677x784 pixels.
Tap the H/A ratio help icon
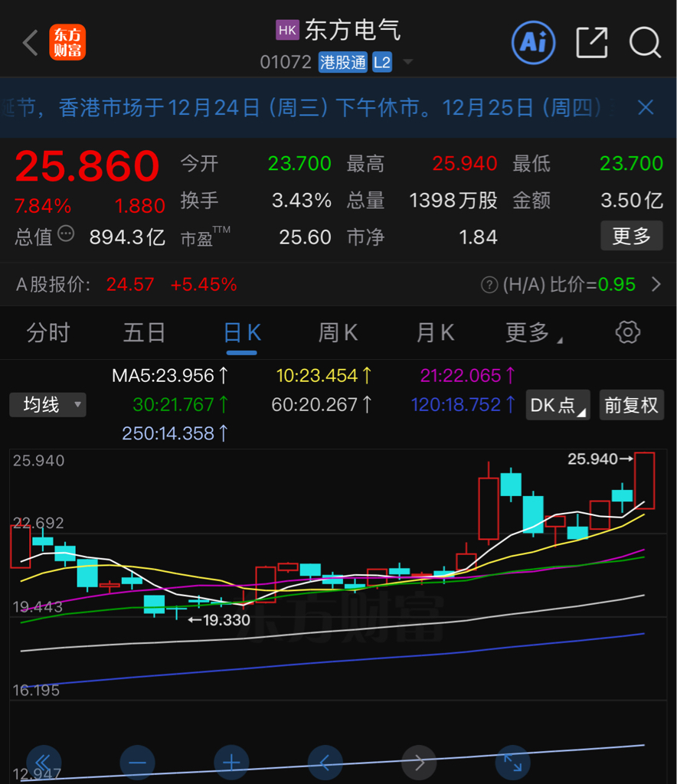coord(489,285)
